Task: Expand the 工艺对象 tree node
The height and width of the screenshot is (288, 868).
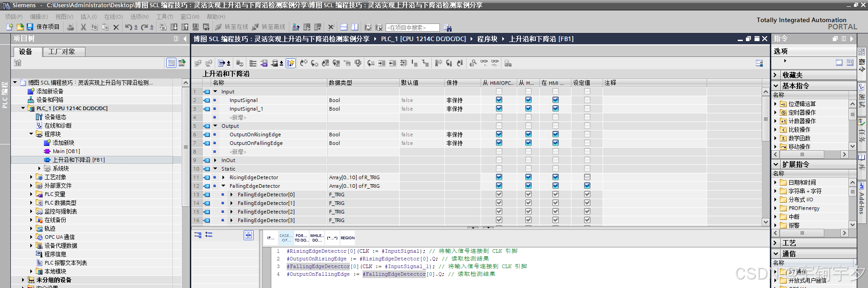Action: tap(31, 177)
